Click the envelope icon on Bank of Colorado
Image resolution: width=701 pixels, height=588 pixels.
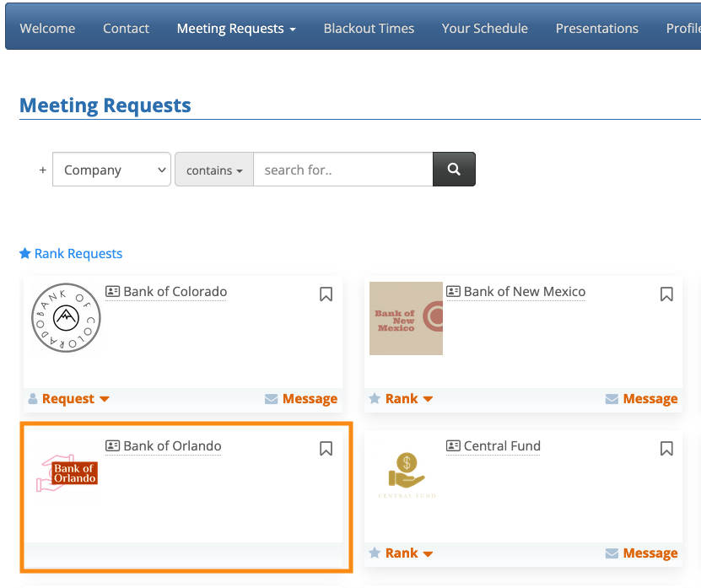[271, 399]
